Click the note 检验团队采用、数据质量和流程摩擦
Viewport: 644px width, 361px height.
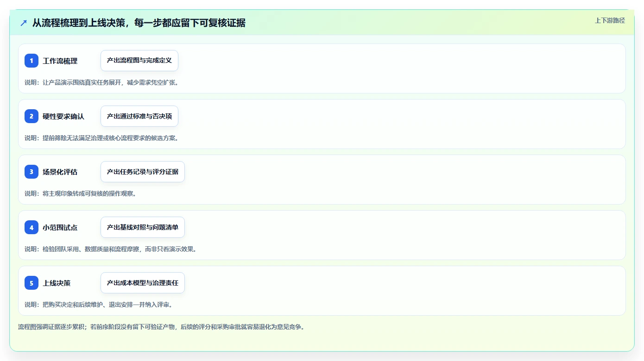(111, 249)
